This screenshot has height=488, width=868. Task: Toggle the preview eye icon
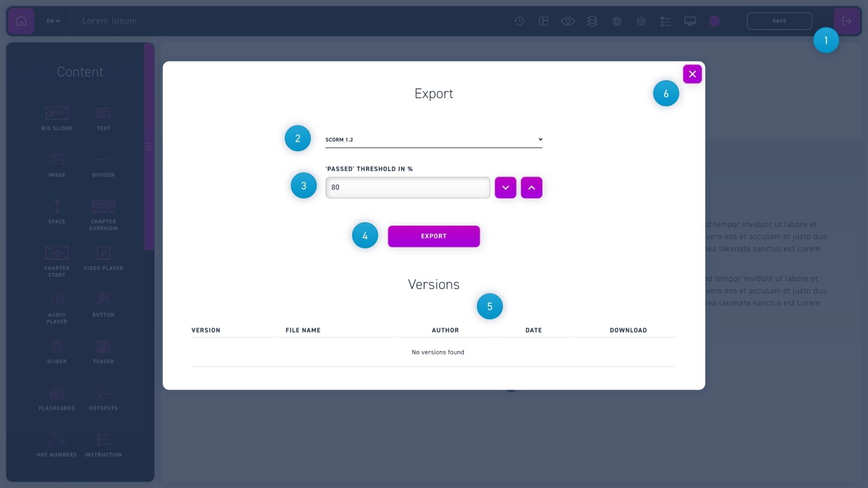(x=568, y=21)
